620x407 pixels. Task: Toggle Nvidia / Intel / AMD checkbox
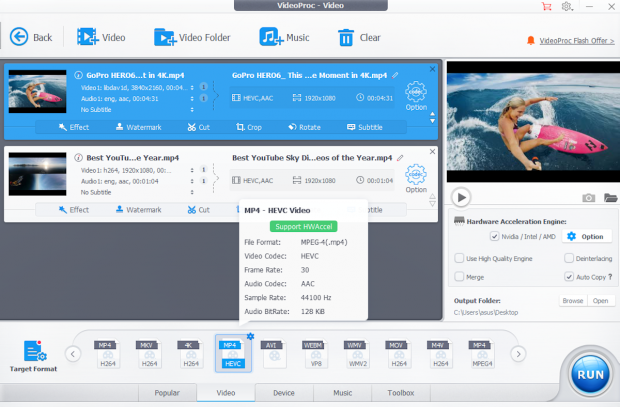(x=494, y=237)
